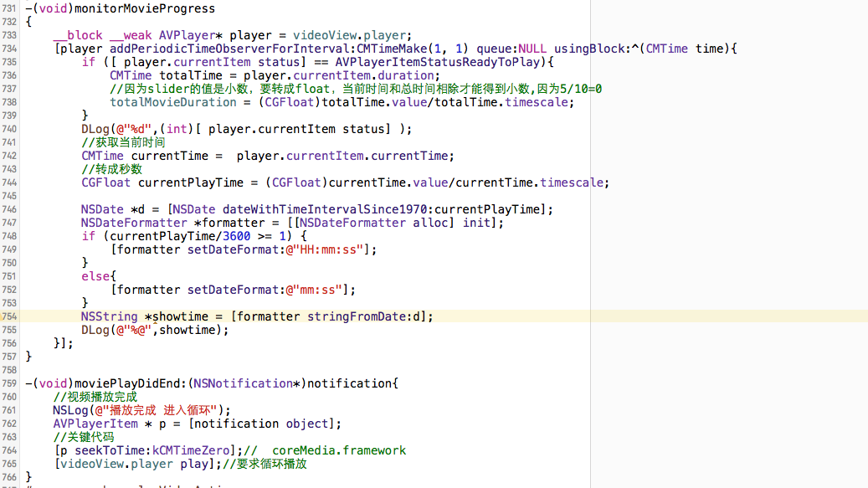Click the "mm:ss" string literal on line 752
Viewport: 868px width, 488px height.
(x=314, y=290)
